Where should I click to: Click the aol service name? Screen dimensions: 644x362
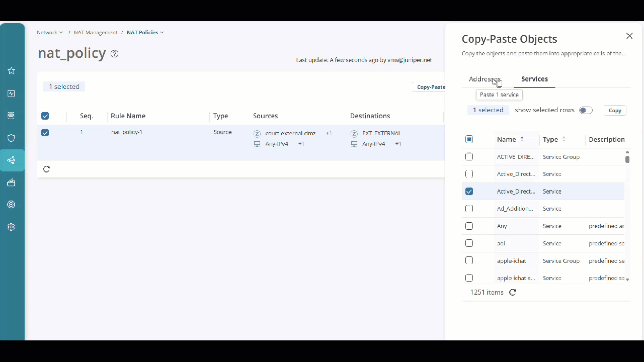coord(501,243)
